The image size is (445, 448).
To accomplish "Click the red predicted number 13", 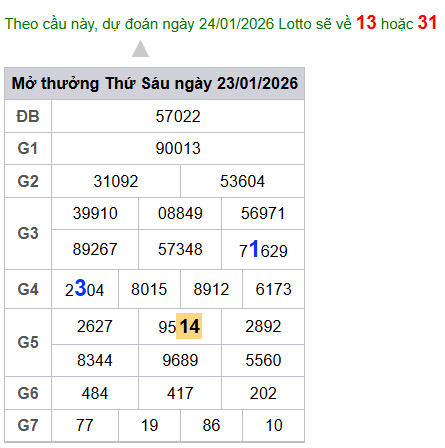I will click(366, 23).
